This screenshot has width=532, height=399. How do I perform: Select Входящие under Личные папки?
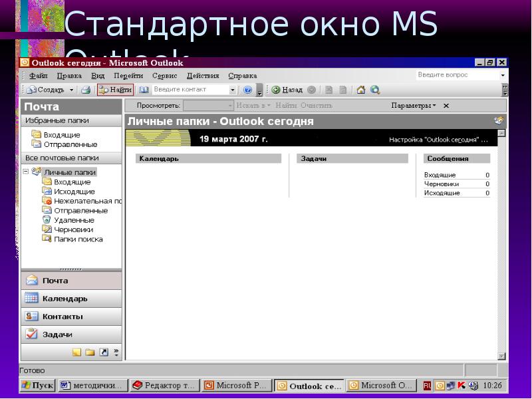coord(66,182)
